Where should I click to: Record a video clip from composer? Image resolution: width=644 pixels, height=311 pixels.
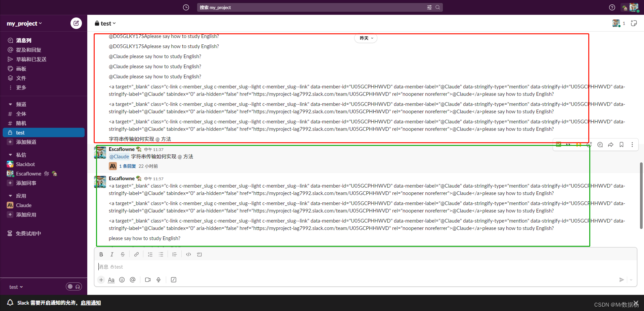coord(148,280)
